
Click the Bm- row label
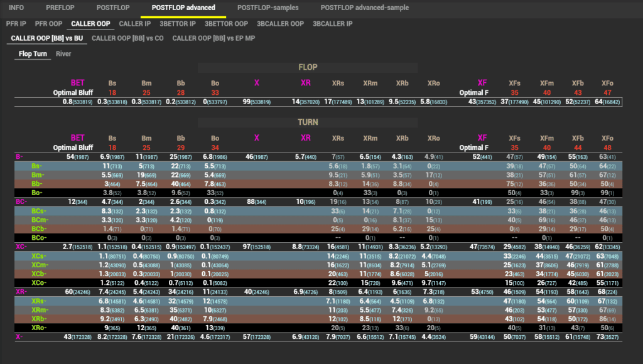pyautogui.click(x=38, y=175)
